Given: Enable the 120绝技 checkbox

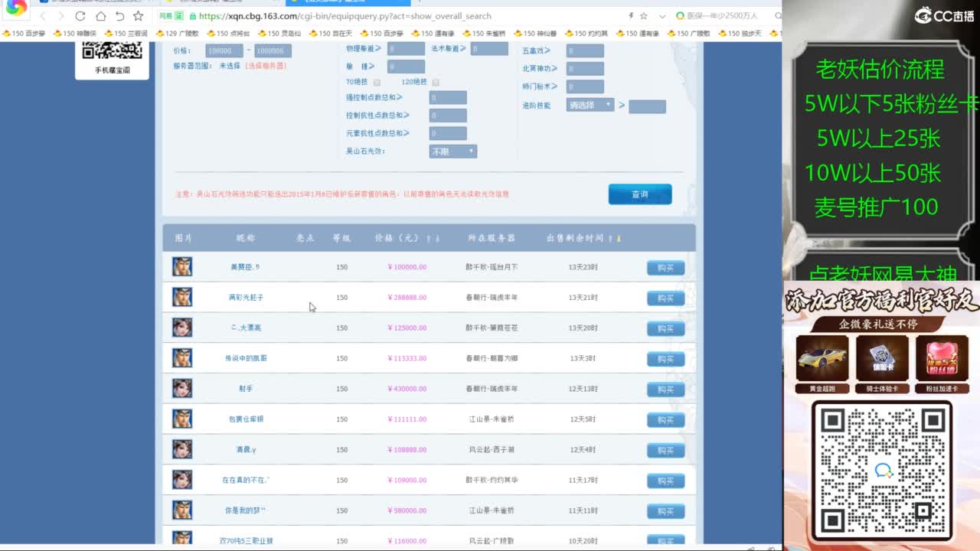Looking at the screenshot, I should [x=436, y=82].
